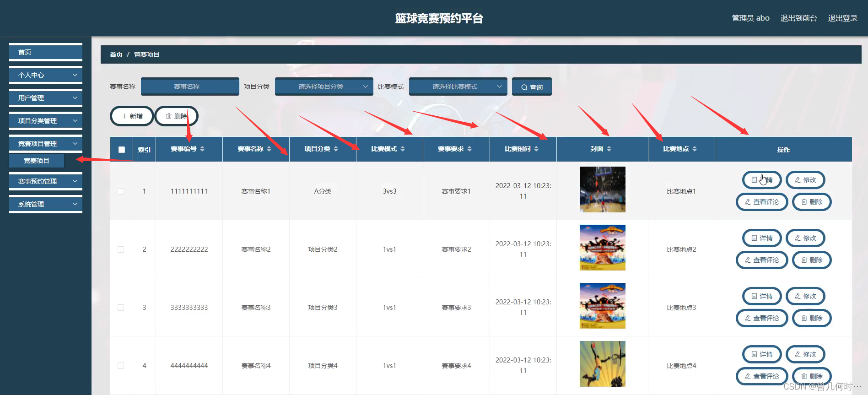Check the checkbox for row 2222222222
Screen dimensions: 868x395
pos(121,249)
